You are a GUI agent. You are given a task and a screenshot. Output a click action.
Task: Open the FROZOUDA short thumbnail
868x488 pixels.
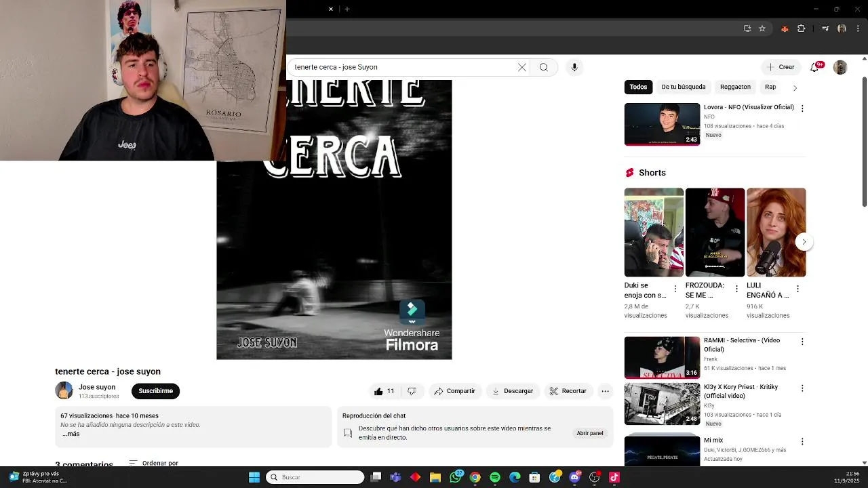tap(715, 232)
